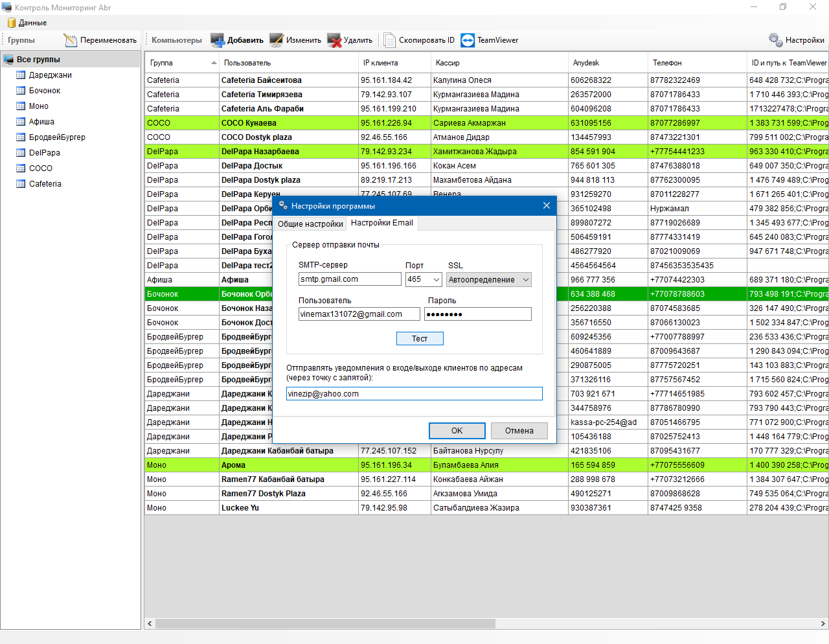
Task: Select Luckee Yu row
Action: 487,508
